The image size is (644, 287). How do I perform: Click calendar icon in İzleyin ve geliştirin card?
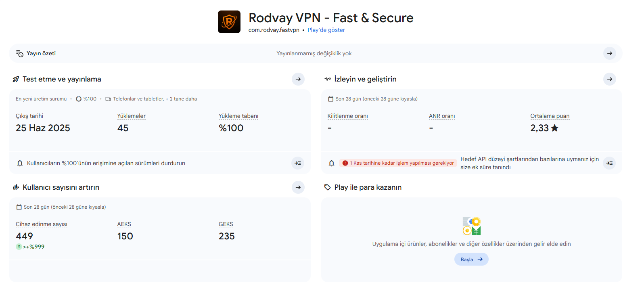coord(331,99)
